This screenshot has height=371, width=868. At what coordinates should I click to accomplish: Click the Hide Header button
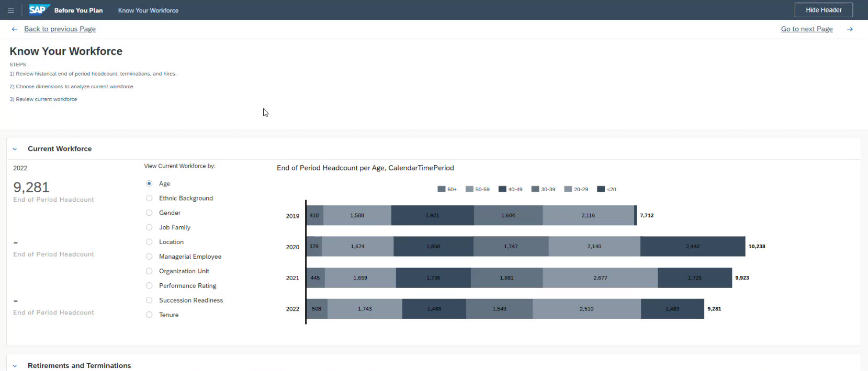[x=823, y=10]
